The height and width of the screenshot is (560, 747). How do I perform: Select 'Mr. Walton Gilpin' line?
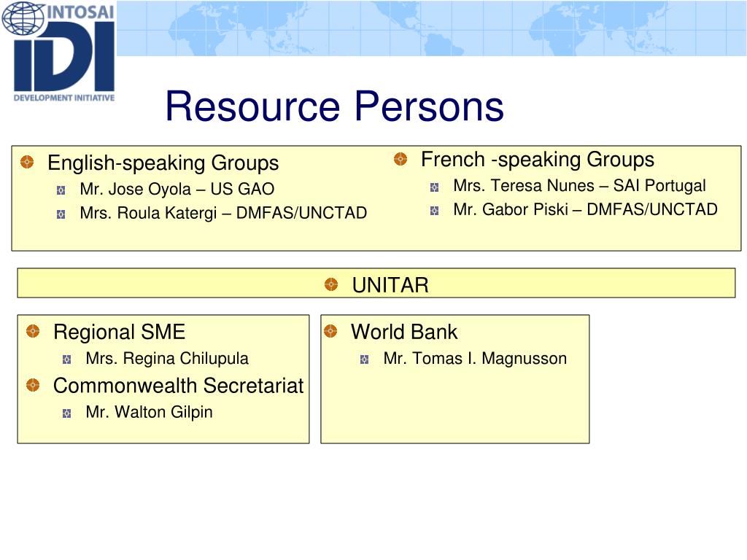pyautogui.click(x=149, y=413)
